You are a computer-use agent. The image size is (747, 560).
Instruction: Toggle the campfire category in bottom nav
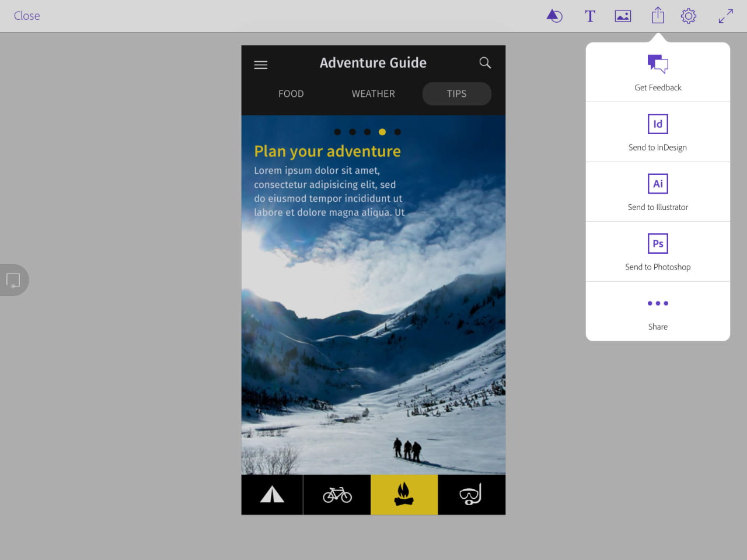coord(404,494)
